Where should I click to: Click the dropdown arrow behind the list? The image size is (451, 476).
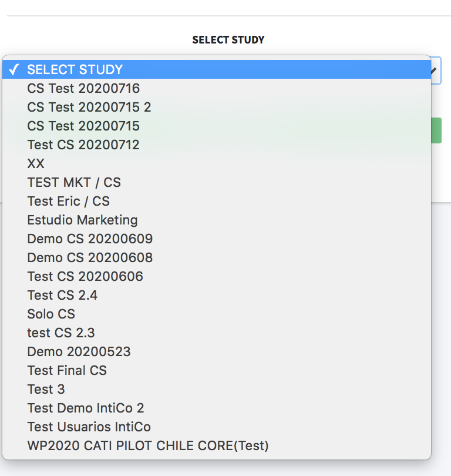click(x=435, y=71)
